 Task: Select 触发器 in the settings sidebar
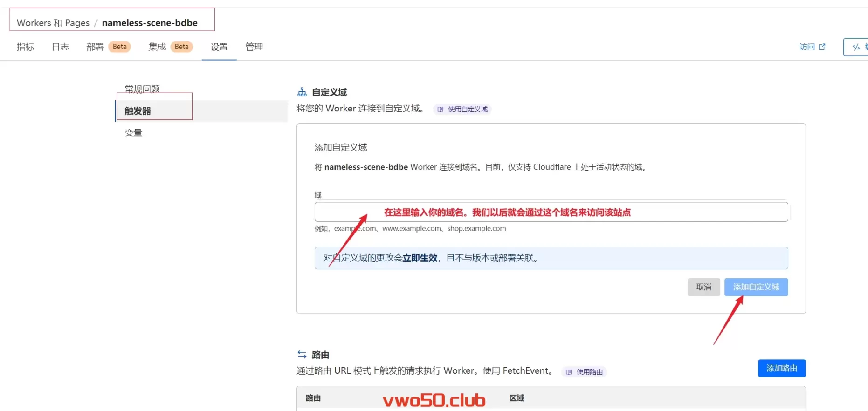click(138, 111)
